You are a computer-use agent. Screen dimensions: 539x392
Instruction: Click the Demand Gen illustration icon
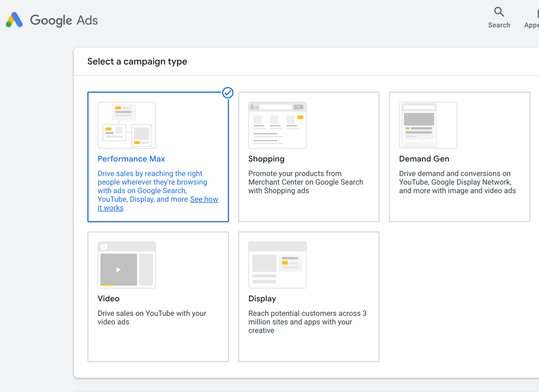pyautogui.click(x=428, y=125)
